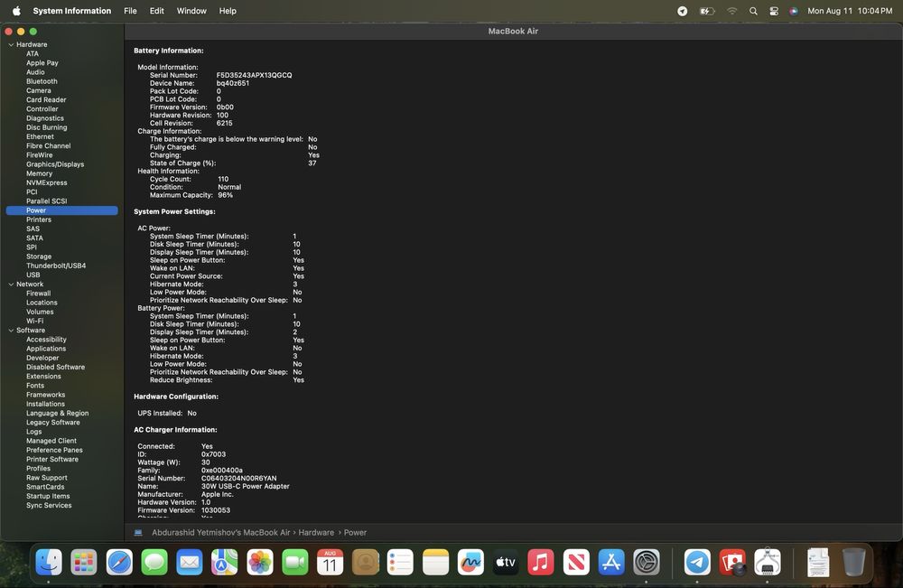Collapse the Software section in sidebar

pos(11,330)
